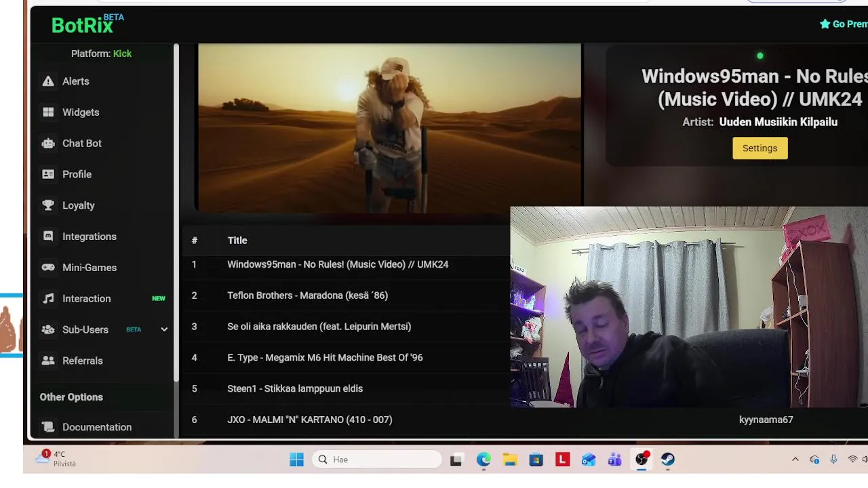Click the Alerts warning triangle icon
Screen dimensions: 868x488
tap(48, 81)
